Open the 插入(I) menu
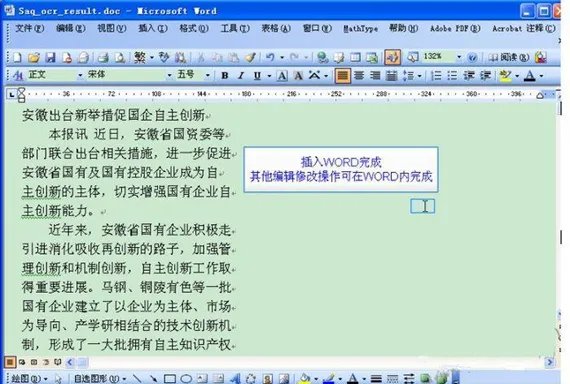 pos(153,28)
